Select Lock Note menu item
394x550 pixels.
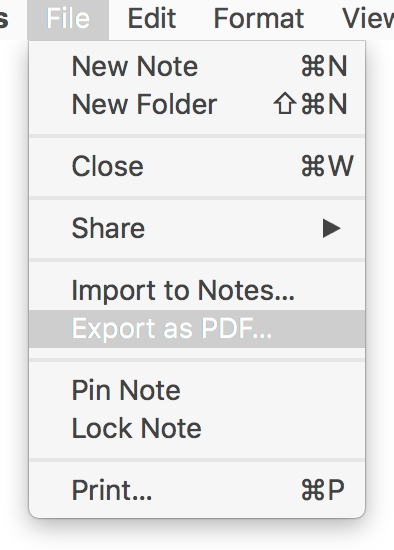[197, 428]
